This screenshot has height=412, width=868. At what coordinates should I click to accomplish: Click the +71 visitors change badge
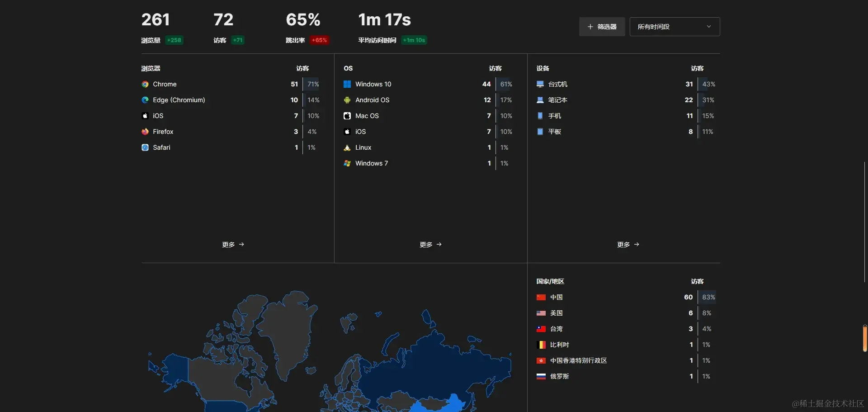[238, 40]
